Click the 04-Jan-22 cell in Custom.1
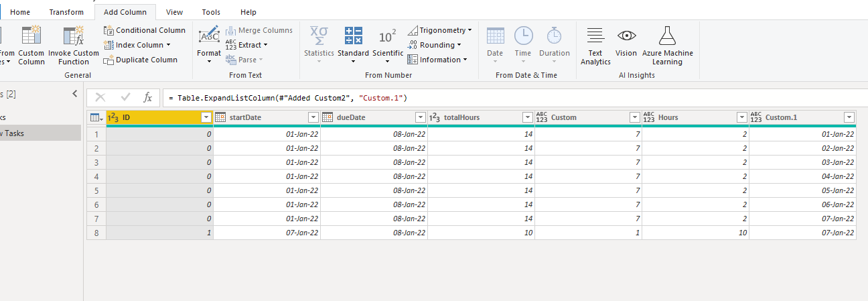The image size is (868, 301). [x=802, y=176]
